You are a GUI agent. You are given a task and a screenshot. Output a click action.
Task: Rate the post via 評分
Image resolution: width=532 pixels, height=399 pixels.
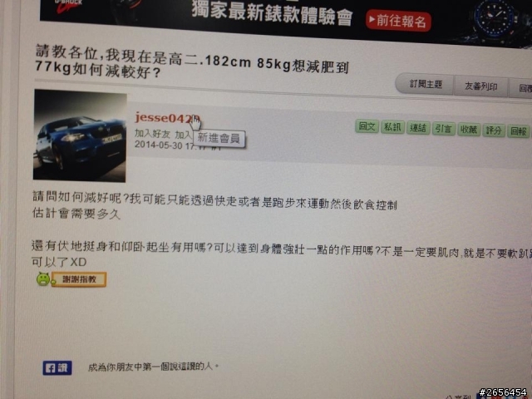pos(494,131)
